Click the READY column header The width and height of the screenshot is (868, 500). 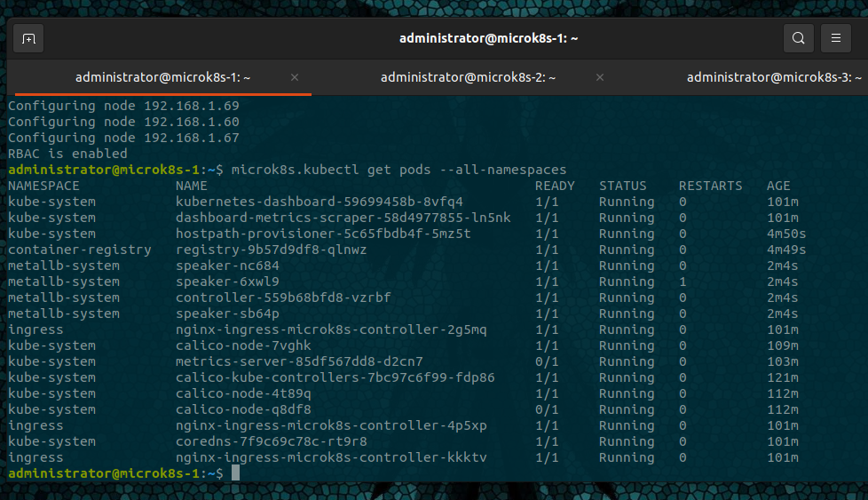click(555, 186)
